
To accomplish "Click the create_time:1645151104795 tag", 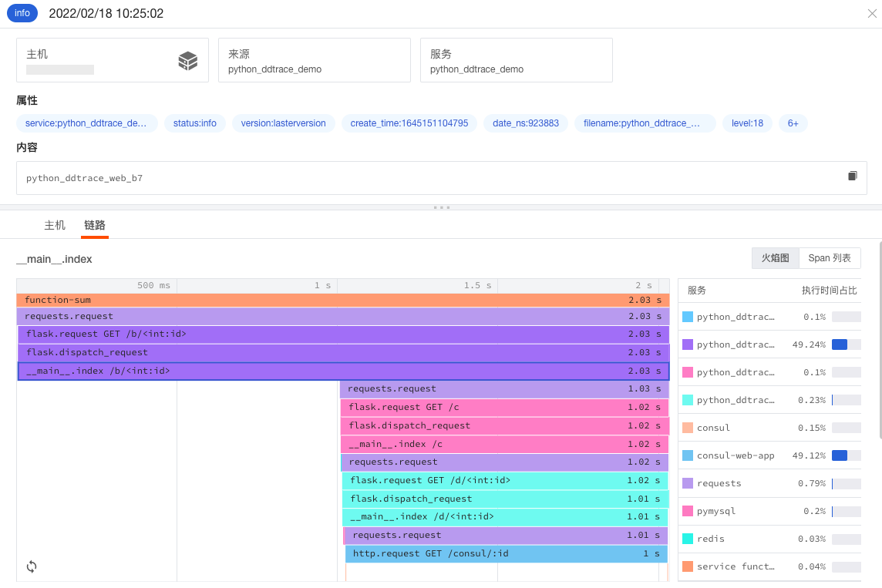I will [409, 123].
